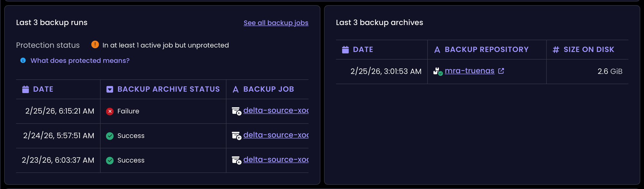The image size is (644, 189).
Task: Click the green Success icon for 2/24/26 run
Action: point(110,136)
